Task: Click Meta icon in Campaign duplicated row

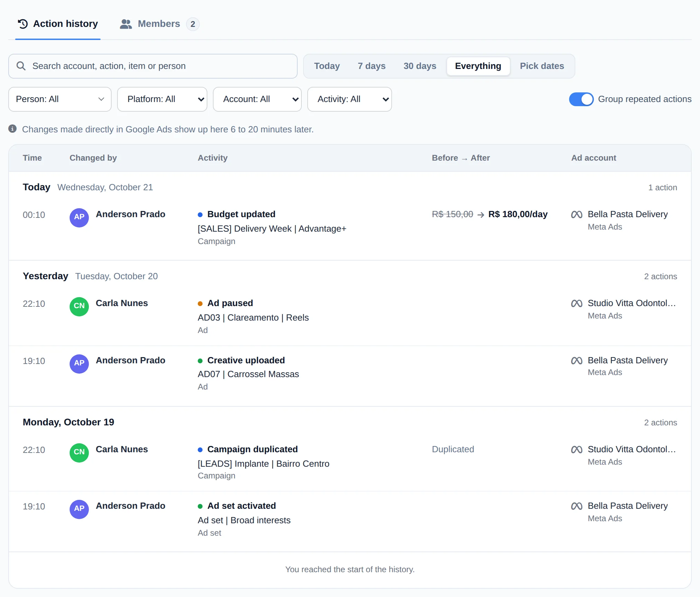Action: point(577,449)
